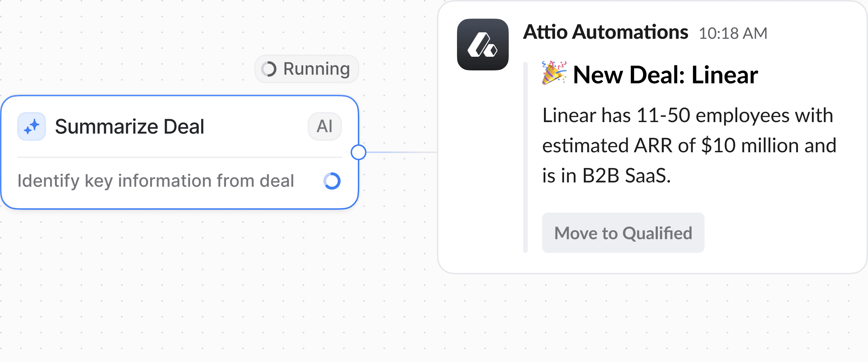The height and width of the screenshot is (362, 868).
Task: Click the sparkle AI icon on Summarize Deal
Action: click(32, 126)
